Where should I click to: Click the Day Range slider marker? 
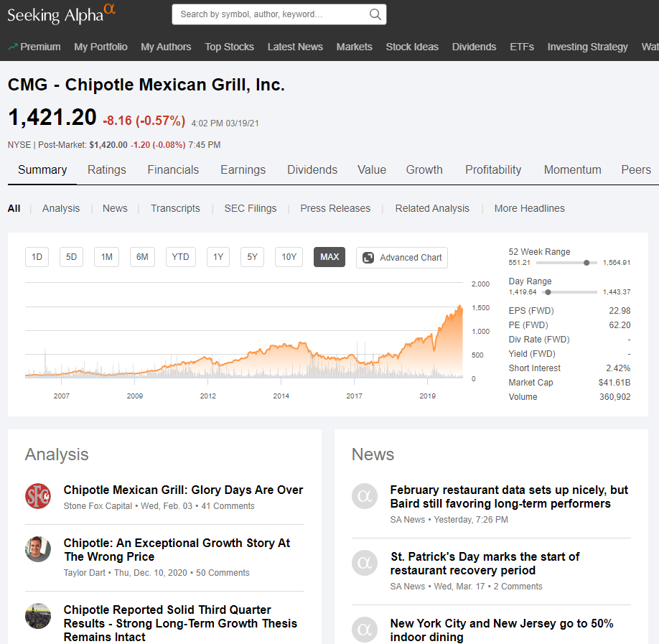click(548, 292)
